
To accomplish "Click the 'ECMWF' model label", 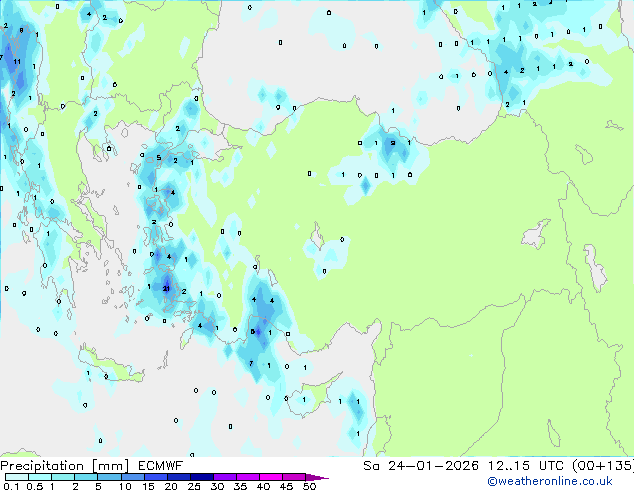I will (x=161, y=466).
